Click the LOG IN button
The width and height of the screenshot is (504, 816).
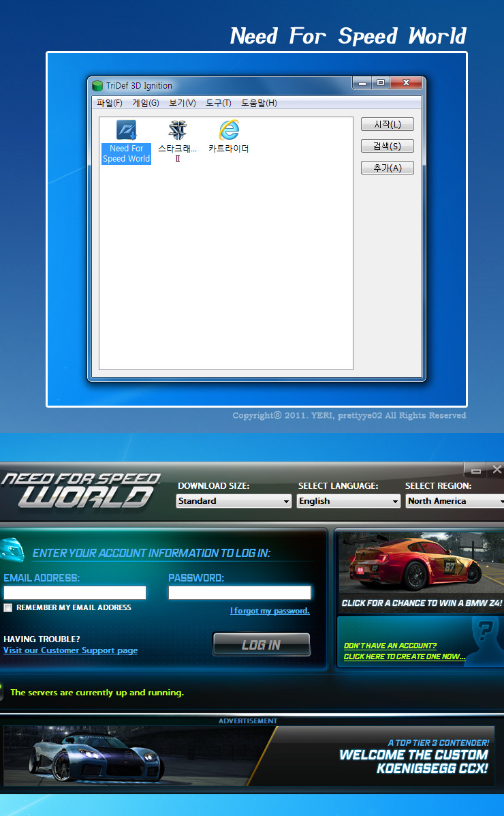(x=262, y=645)
